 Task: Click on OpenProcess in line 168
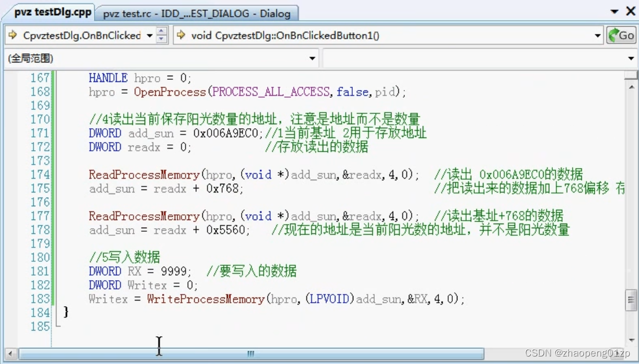click(170, 92)
